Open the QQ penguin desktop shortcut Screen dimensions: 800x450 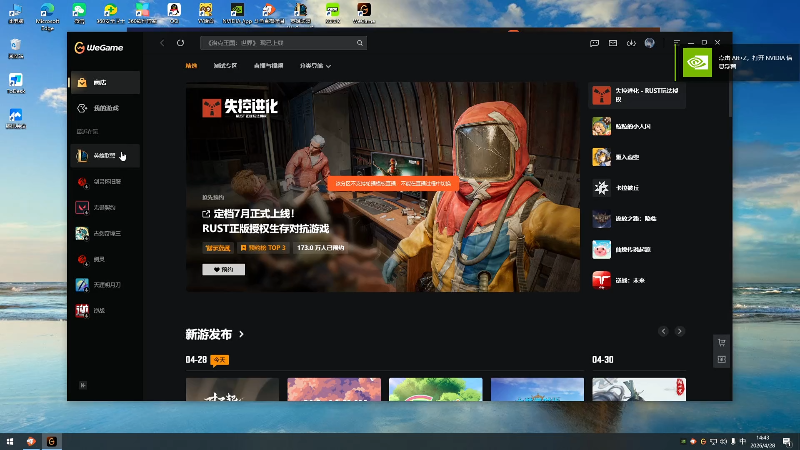174,14
